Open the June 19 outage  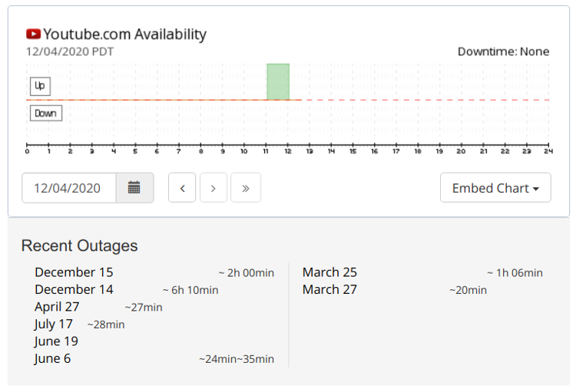56,341
